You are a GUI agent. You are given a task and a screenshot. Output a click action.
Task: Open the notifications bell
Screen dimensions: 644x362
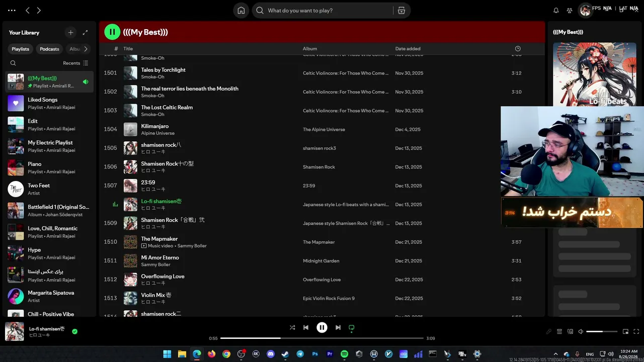click(556, 10)
